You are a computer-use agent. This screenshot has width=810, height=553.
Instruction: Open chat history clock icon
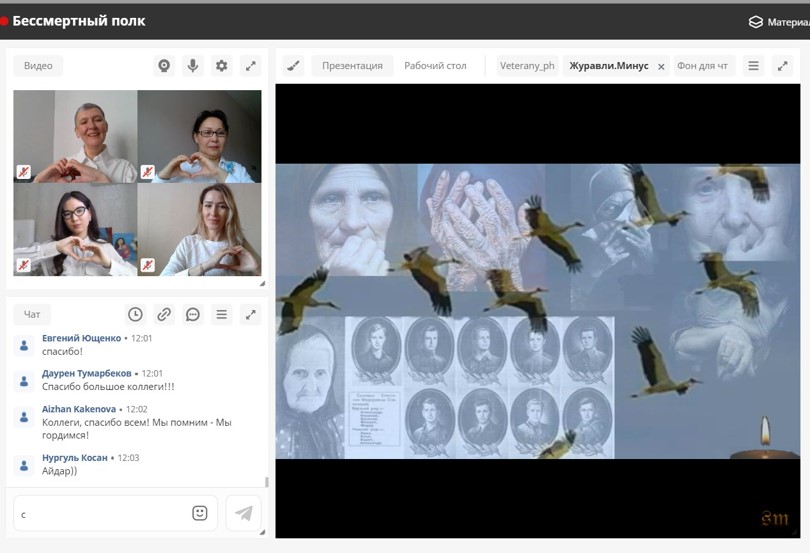[135, 314]
